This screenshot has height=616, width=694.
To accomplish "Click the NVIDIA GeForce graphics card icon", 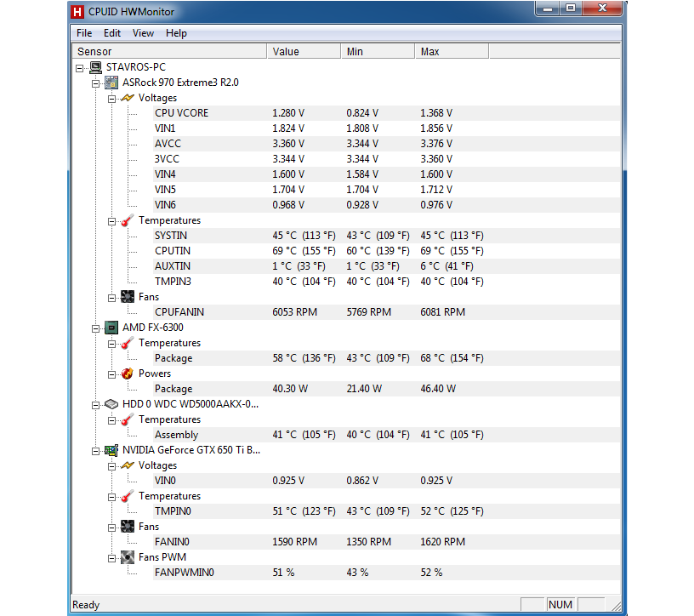I will point(111,450).
